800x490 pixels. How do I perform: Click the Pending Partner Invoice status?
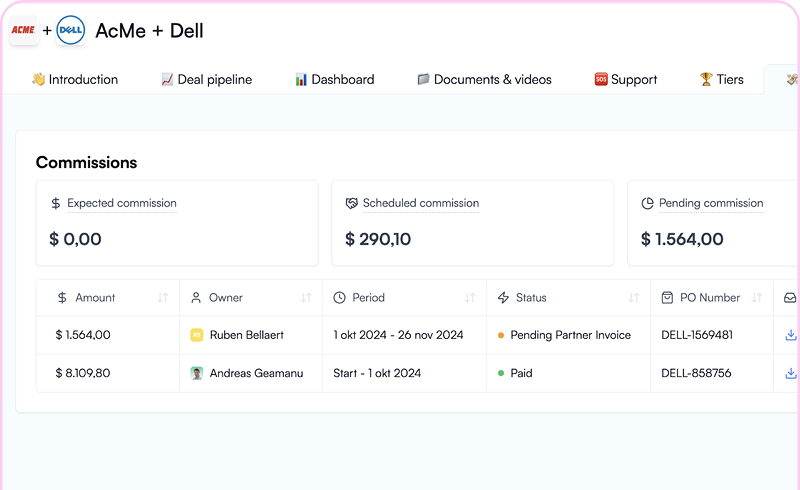point(570,335)
